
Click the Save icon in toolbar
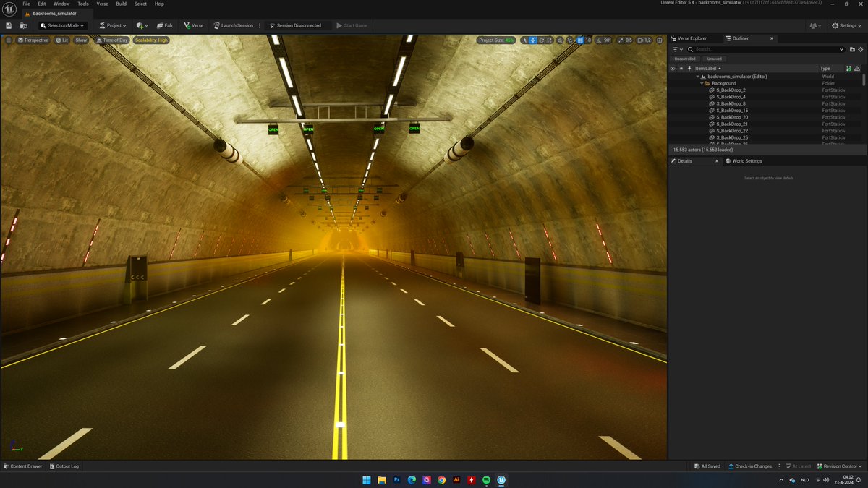(x=9, y=25)
